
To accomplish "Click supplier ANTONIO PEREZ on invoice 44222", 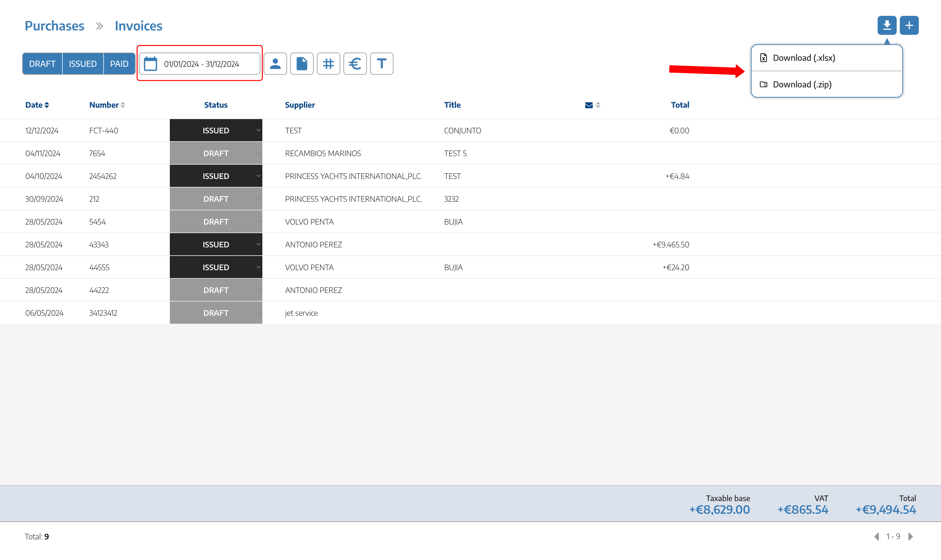I will [313, 290].
